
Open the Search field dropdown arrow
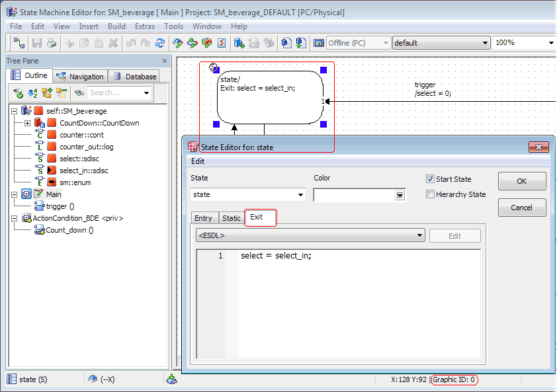tap(146, 93)
